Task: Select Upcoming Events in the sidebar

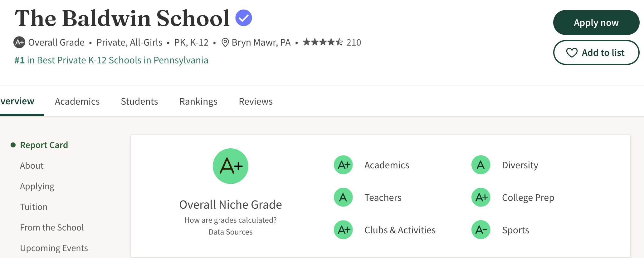Action: tap(54, 248)
